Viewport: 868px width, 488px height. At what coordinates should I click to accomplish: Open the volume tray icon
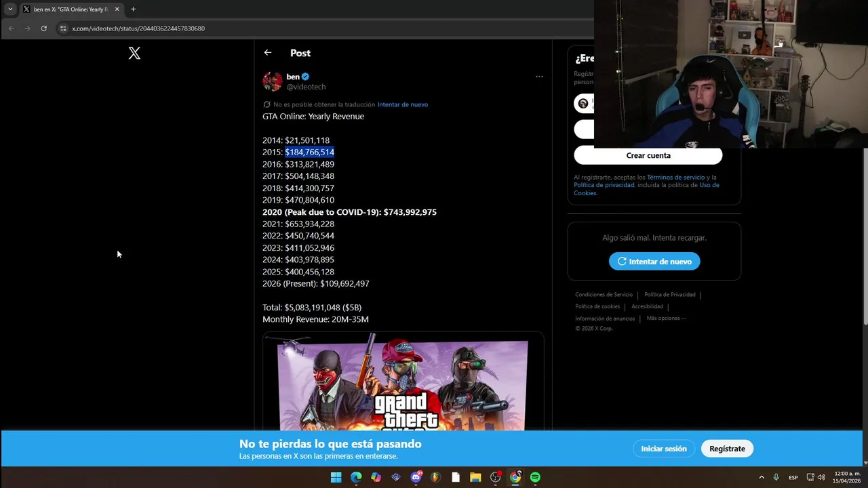click(821, 477)
